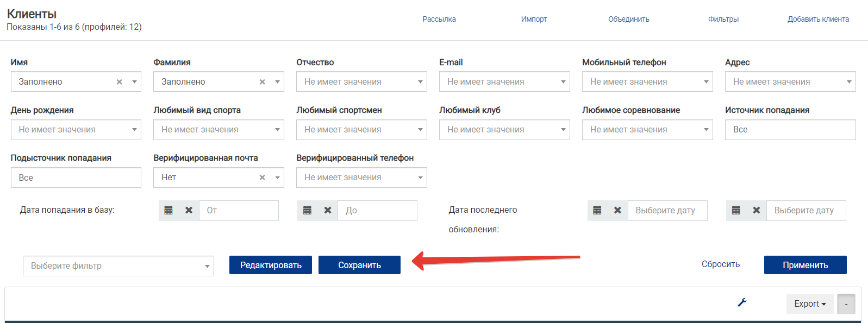Screen dimensions: 868x323
Task: Clear the Фамилия filter value
Action: pos(263,82)
